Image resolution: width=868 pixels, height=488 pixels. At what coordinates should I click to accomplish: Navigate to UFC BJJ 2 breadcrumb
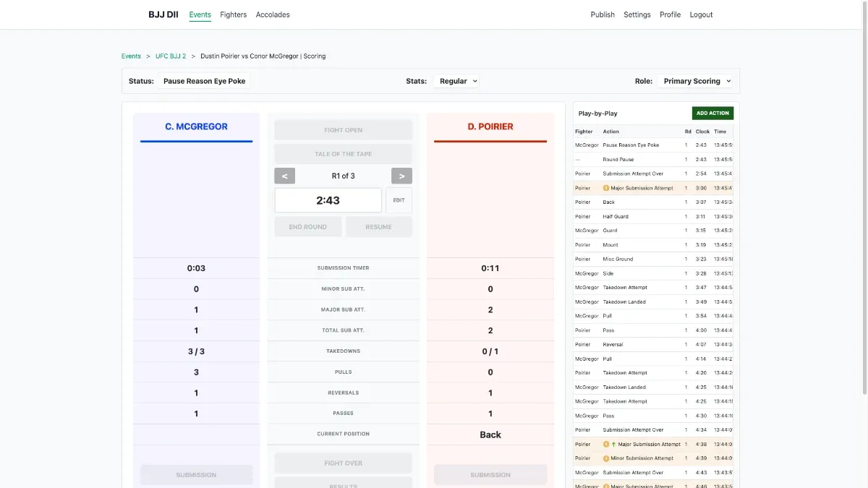coord(171,56)
